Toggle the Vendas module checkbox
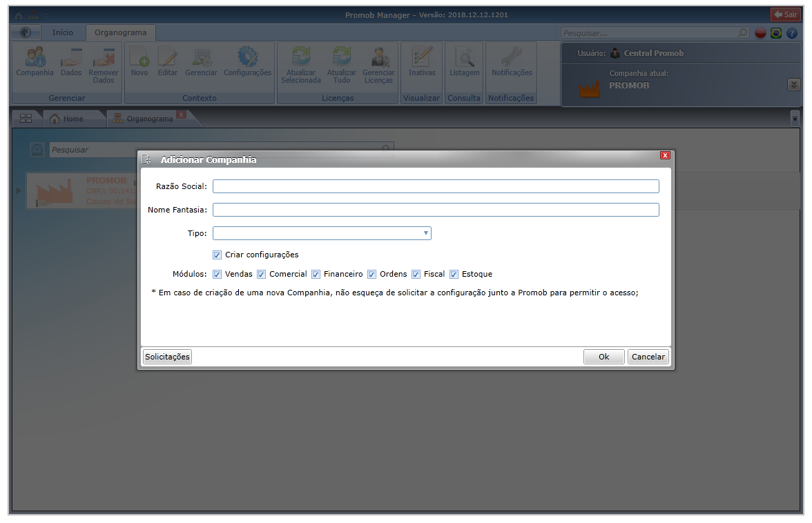812x523 pixels. [x=217, y=274]
